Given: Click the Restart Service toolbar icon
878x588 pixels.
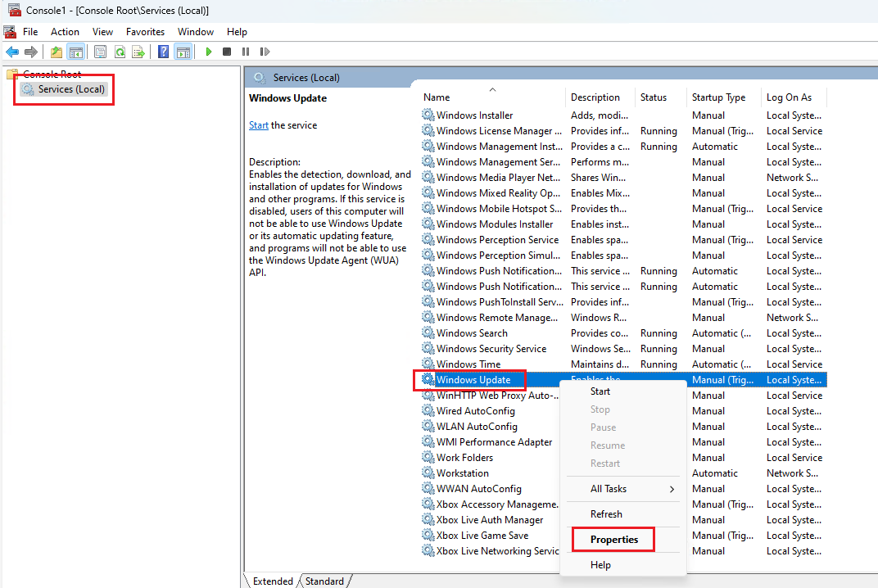Looking at the screenshot, I should point(265,52).
